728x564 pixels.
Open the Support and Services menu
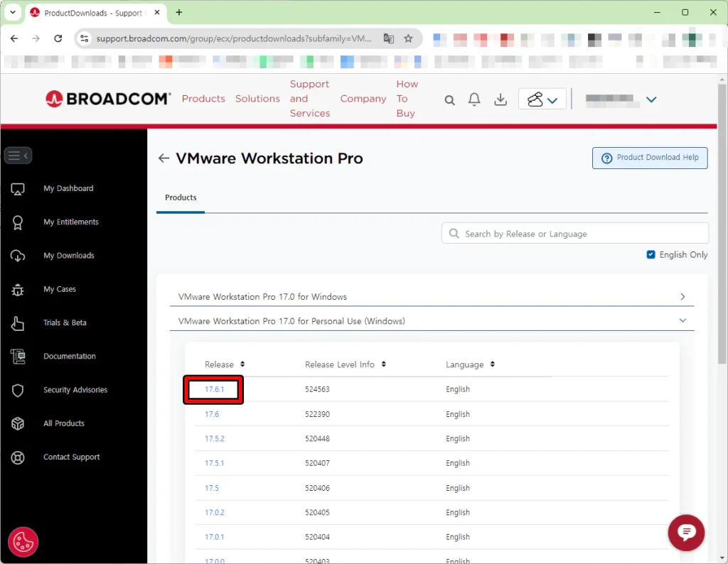coord(309,99)
